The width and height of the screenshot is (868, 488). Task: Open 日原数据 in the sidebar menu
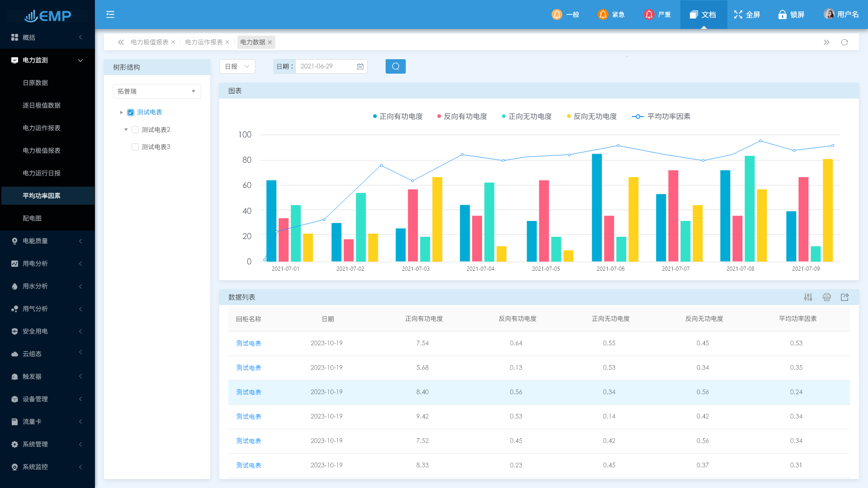click(35, 83)
